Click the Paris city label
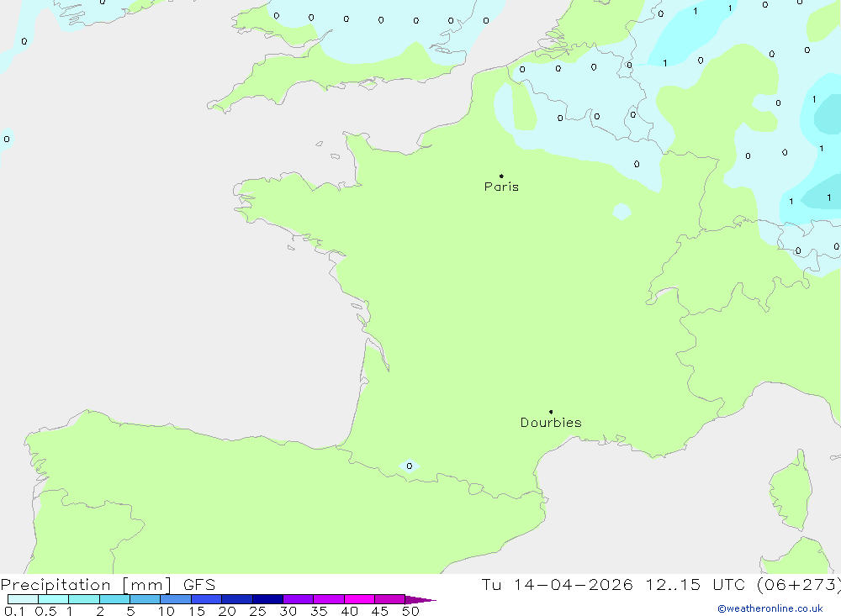The image size is (841, 616). point(501,187)
